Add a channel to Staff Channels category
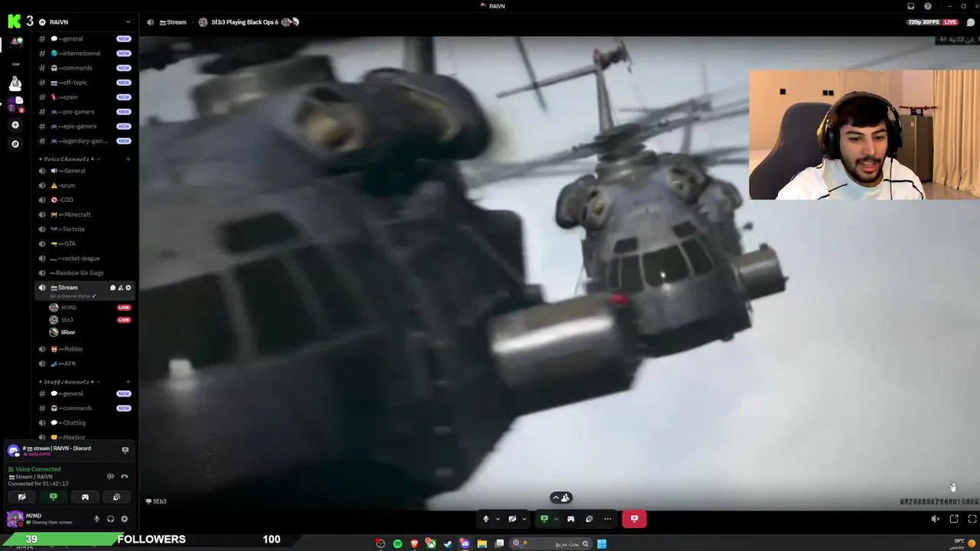Image resolution: width=980 pixels, height=551 pixels. coord(128,382)
